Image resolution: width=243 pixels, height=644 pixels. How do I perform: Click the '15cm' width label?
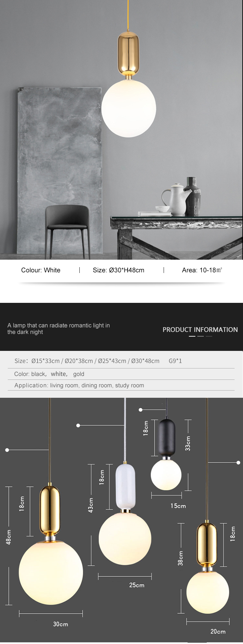pos(178,506)
